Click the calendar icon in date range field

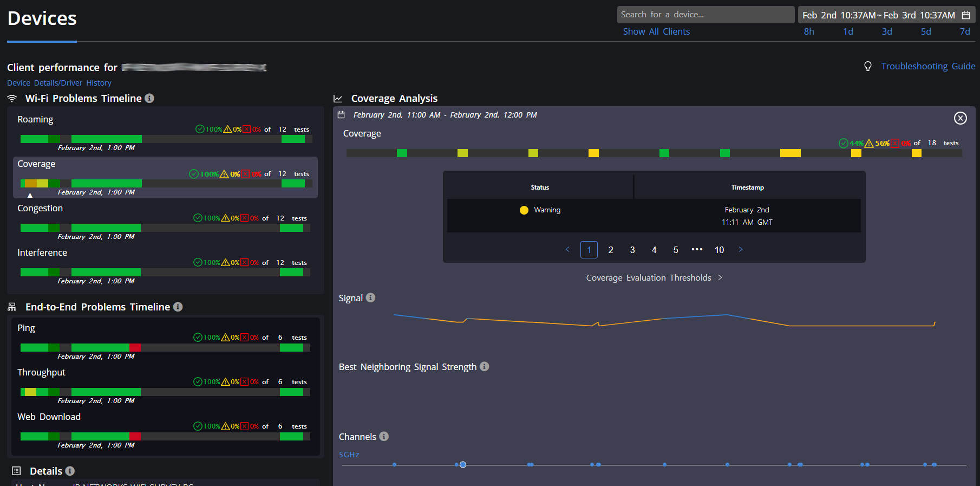pyautogui.click(x=966, y=15)
